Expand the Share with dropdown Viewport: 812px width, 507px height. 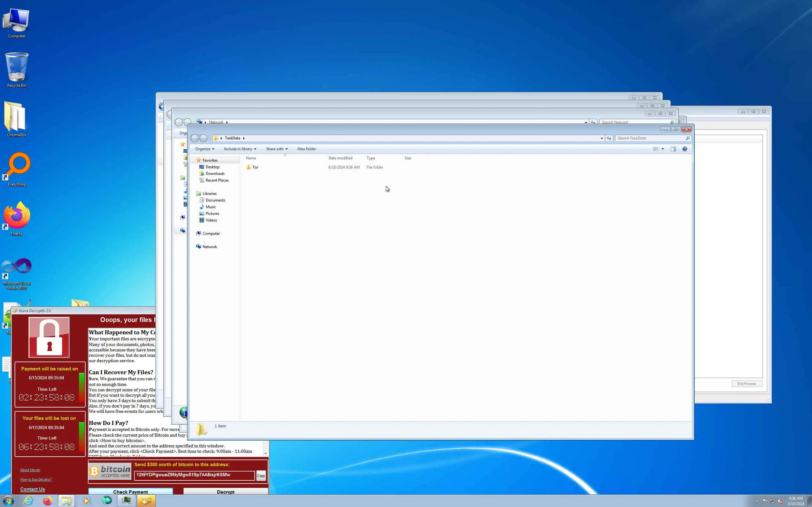click(277, 149)
